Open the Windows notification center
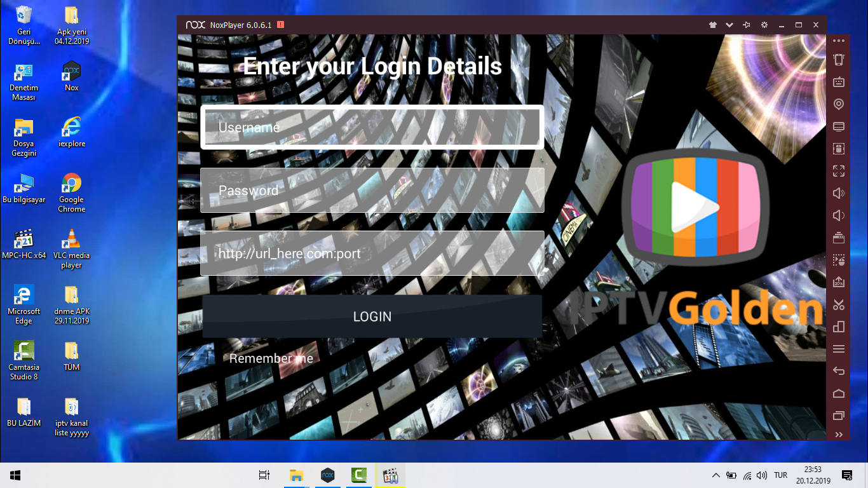This screenshot has height=488, width=868. coord(847,475)
